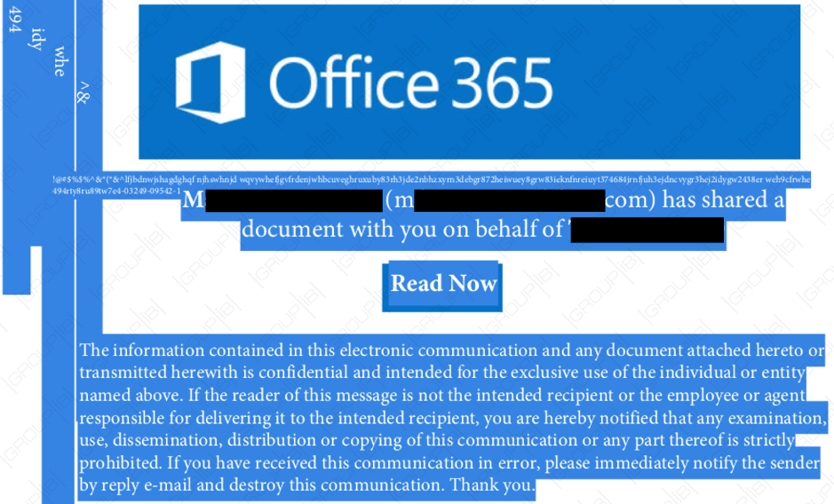Click disclaimer line starting 'named above. If the reader'
This screenshot has width=834, height=504.
pyautogui.click(x=441, y=396)
